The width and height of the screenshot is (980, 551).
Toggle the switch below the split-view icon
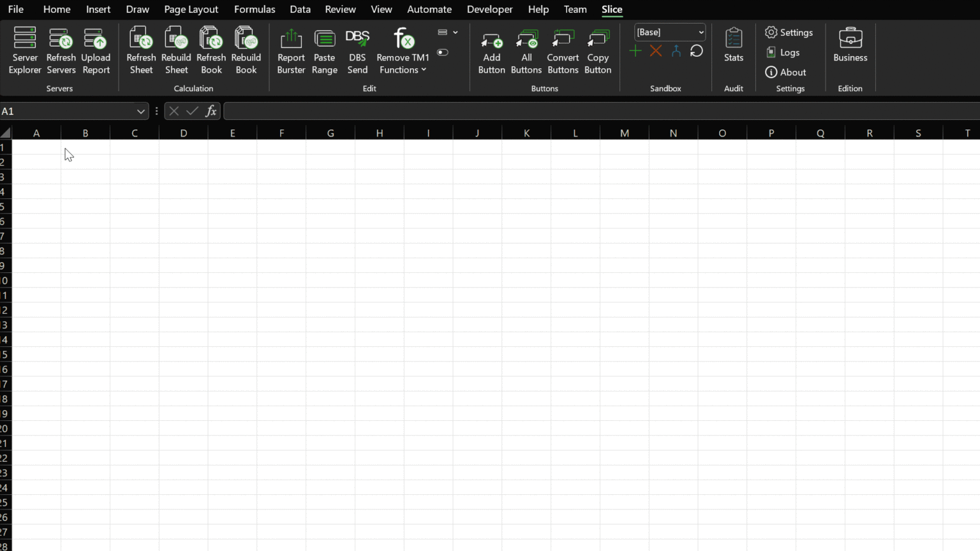(x=443, y=52)
